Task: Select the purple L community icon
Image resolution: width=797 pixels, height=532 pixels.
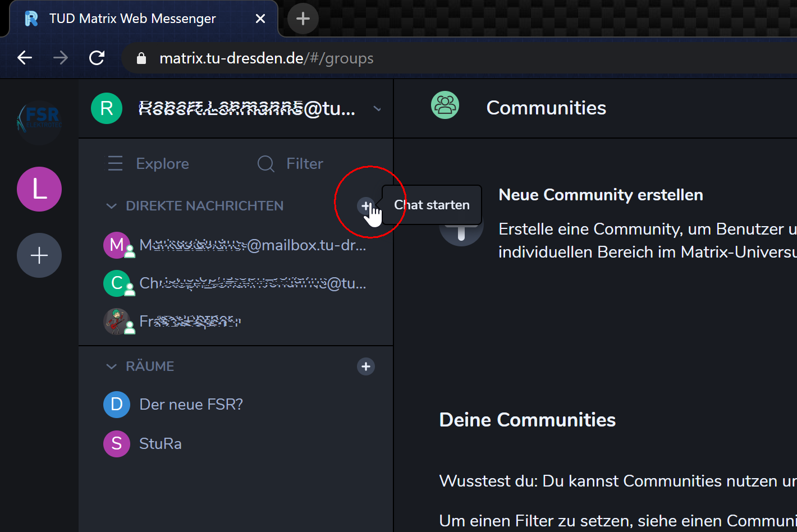Action: click(39, 189)
